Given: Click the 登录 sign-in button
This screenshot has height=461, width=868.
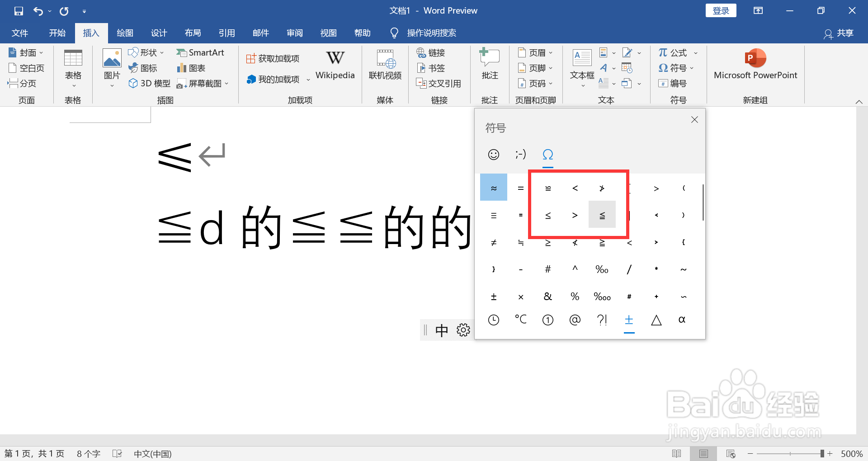Looking at the screenshot, I should coord(721,10).
